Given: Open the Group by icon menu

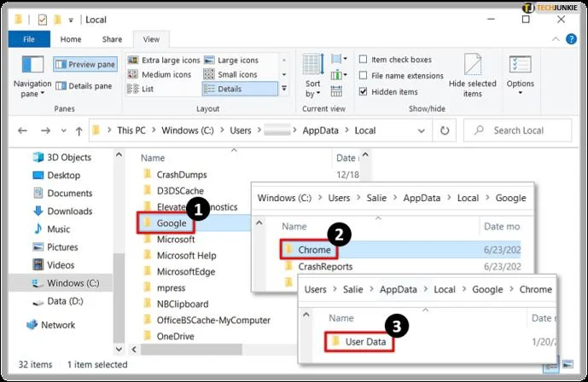Looking at the screenshot, I should (x=339, y=59).
